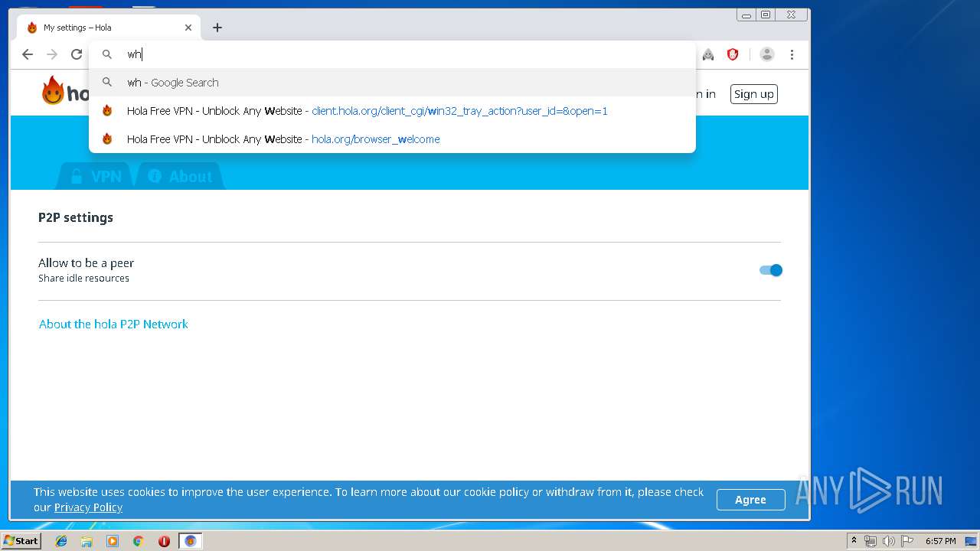This screenshot has height=551, width=980.
Task: Click the clock showing 6:57 PM
Action: coord(940,541)
